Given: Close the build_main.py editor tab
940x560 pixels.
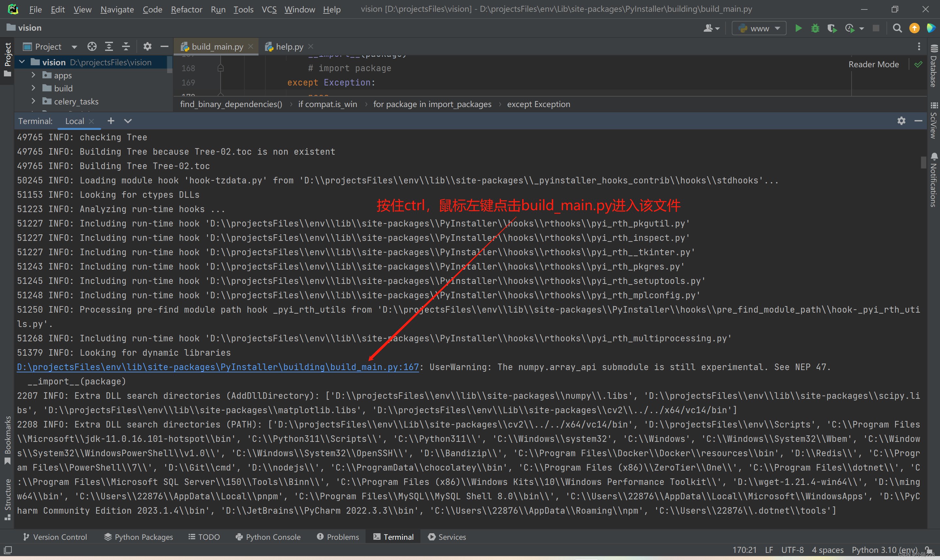Looking at the screenshot, I should [251, 46].
